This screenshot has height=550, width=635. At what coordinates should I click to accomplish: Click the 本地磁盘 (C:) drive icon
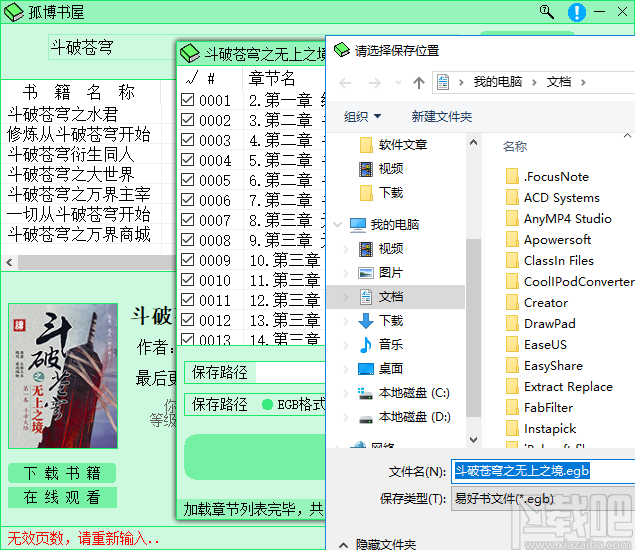pyautogui.click(x=366, y=393)
